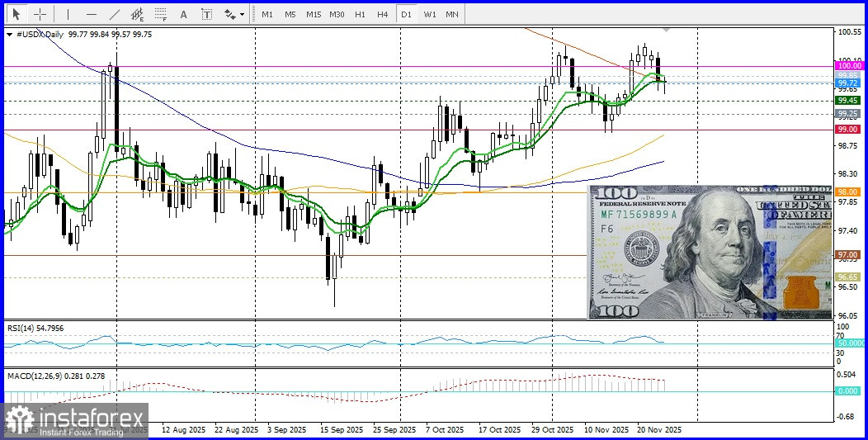Choose the text annotation tool
Screen dimensions: 868x440
[184, 14]
